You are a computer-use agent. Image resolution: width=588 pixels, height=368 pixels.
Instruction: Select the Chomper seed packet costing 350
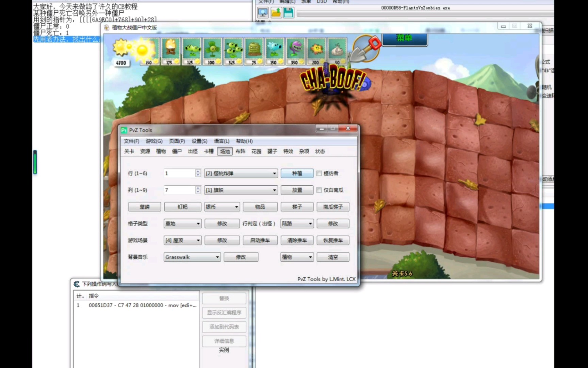pyautogui.click(x=295, y=51)
